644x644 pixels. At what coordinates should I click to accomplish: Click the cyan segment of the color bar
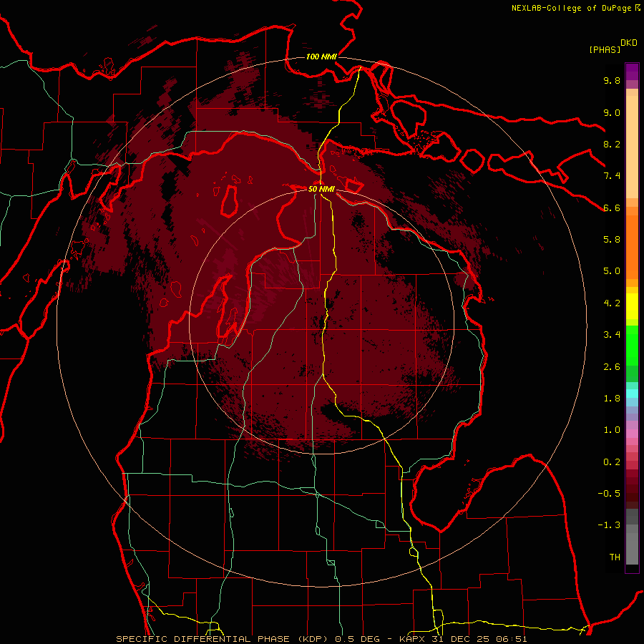632,393
